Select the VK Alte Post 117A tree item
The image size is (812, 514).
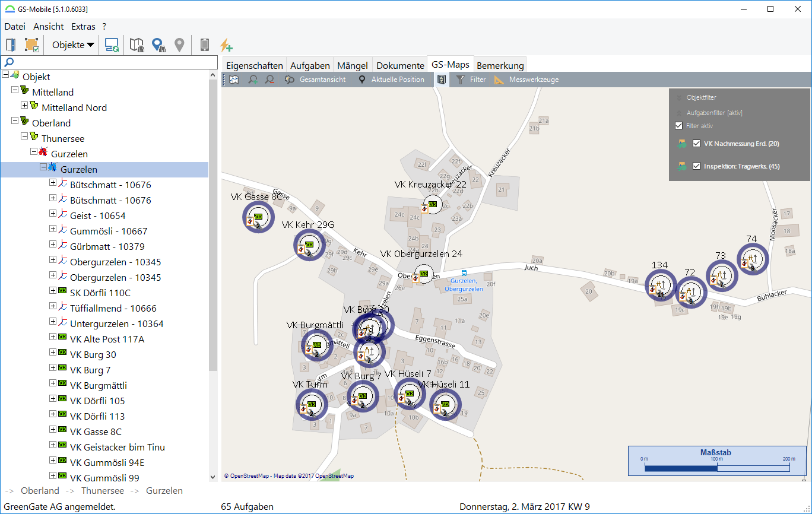107,339
